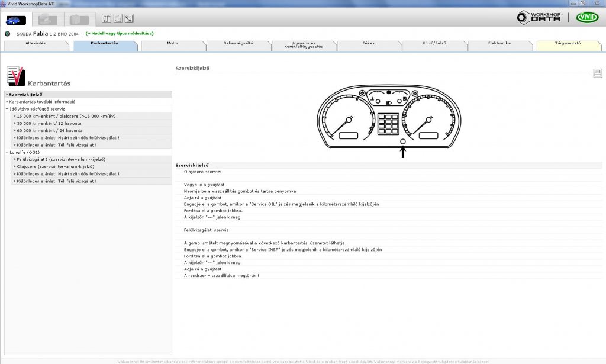Image resolution: width=606 pixels, height=364 pixels.
Task: Open the Sebességváltó tab
Action: point(238,46)
